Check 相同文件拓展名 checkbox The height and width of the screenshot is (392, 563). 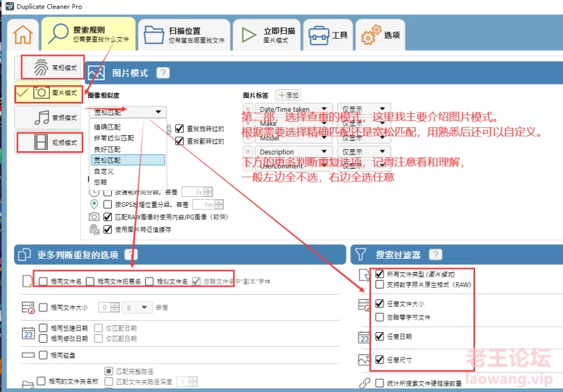click(90, 282)
